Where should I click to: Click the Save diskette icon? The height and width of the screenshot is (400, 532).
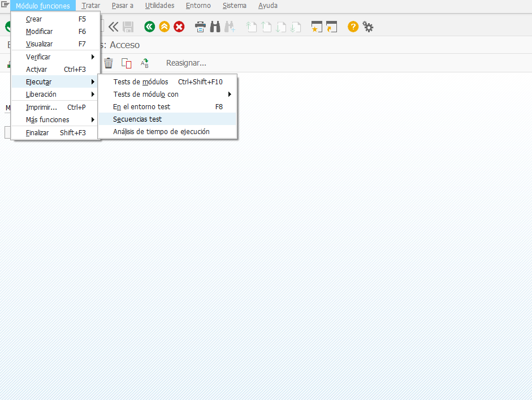point(128,27)
